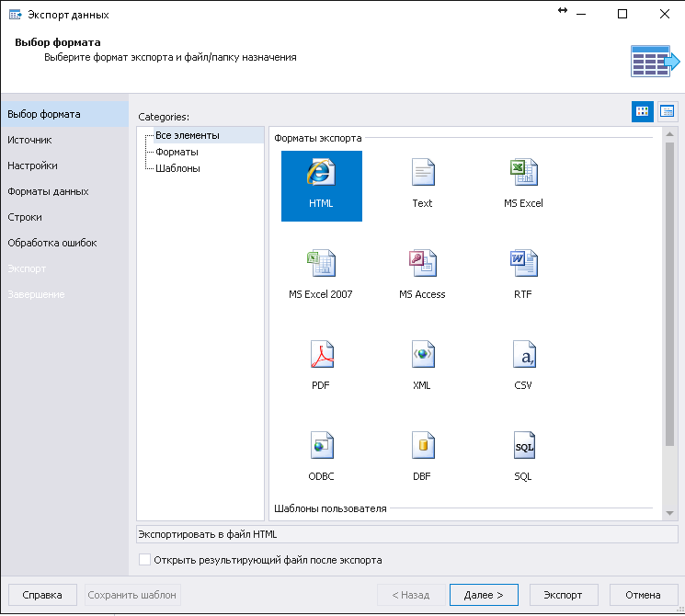Open the 'Строки' wizard step
Viewport: 685px width, 616px height.
tap(64, 217)
